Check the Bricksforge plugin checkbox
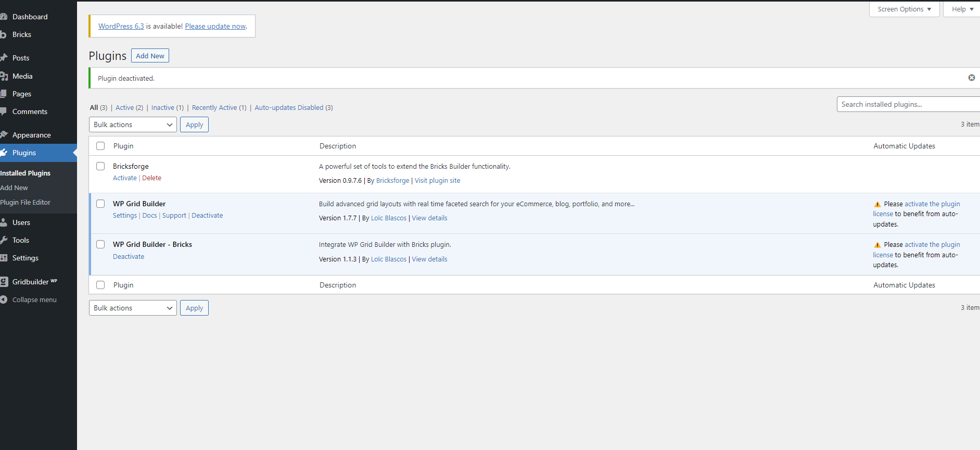This screenshot has width=980, height=450. [100, 166]
